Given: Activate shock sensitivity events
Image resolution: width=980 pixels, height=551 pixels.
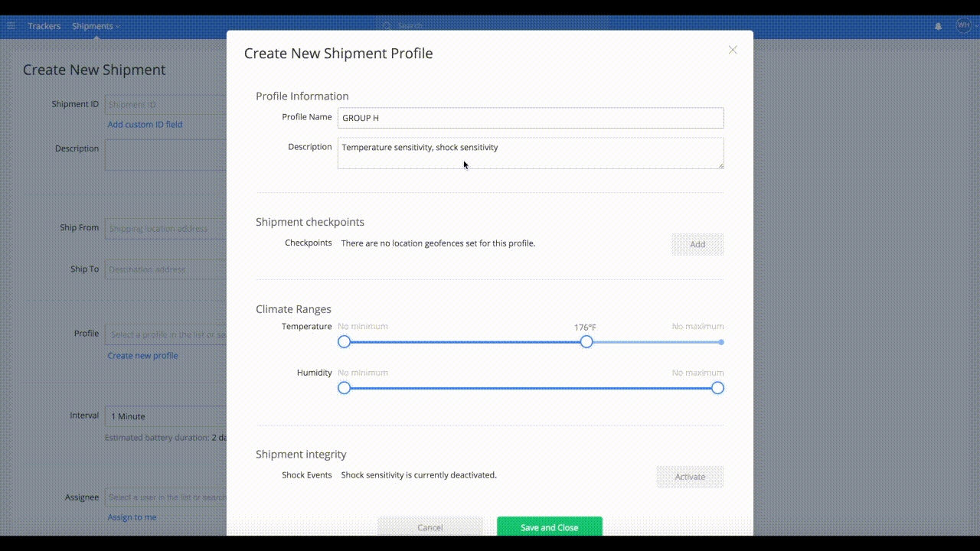Looking at the screenshot, I should coord(690,476).
